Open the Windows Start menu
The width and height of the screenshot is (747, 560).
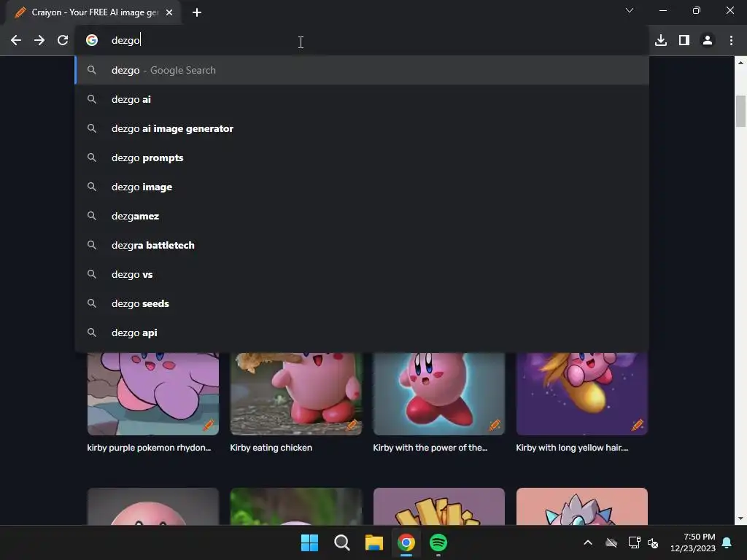coord(309,542)
